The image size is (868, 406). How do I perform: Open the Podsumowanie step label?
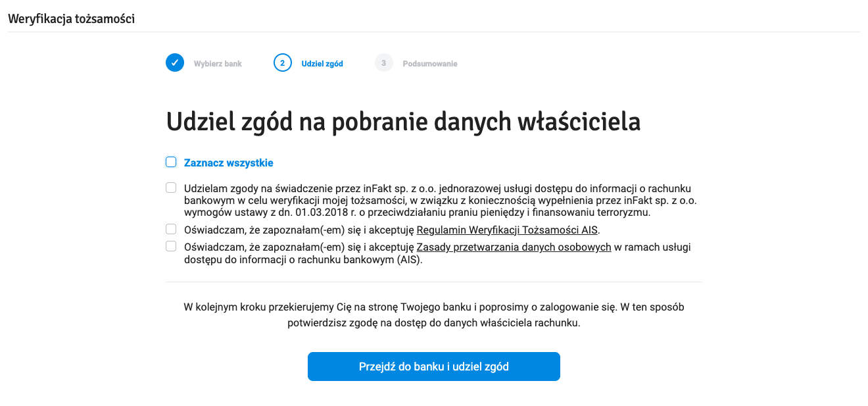point(430,64)
